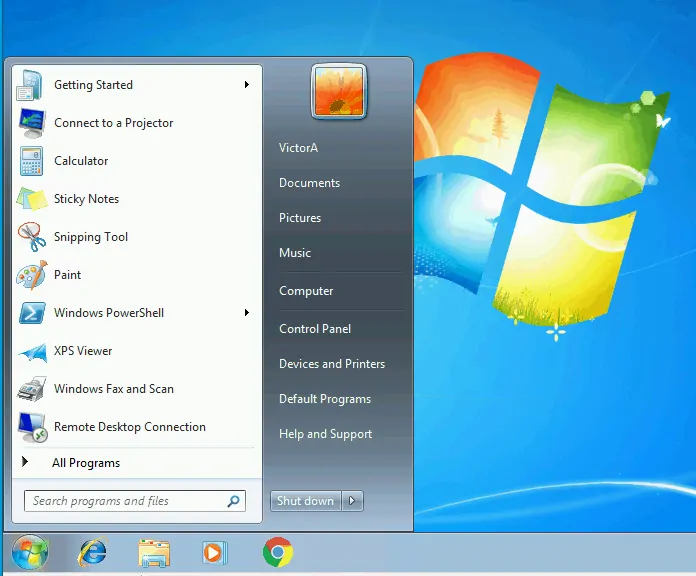This screenshot has width=696, height=576.
Task: Select the Paint text label
Action: point(67,275)
